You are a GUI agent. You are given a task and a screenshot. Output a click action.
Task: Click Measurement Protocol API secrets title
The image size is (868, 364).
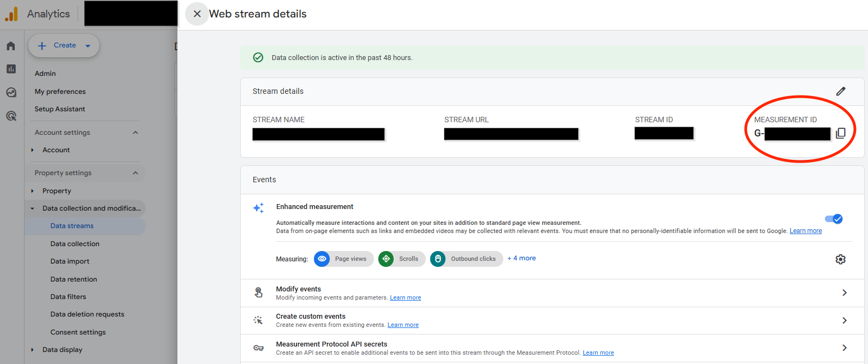[x=331, y=344]
